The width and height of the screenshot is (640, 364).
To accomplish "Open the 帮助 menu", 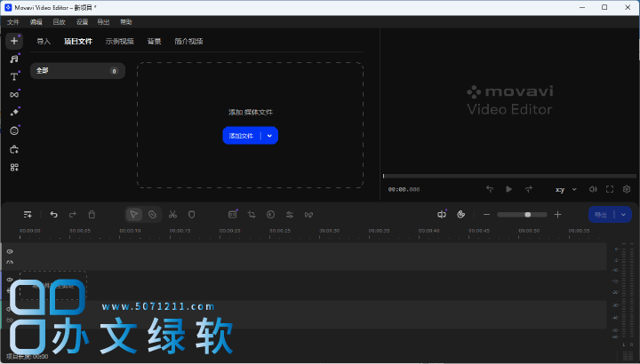I will click(126, 22).
